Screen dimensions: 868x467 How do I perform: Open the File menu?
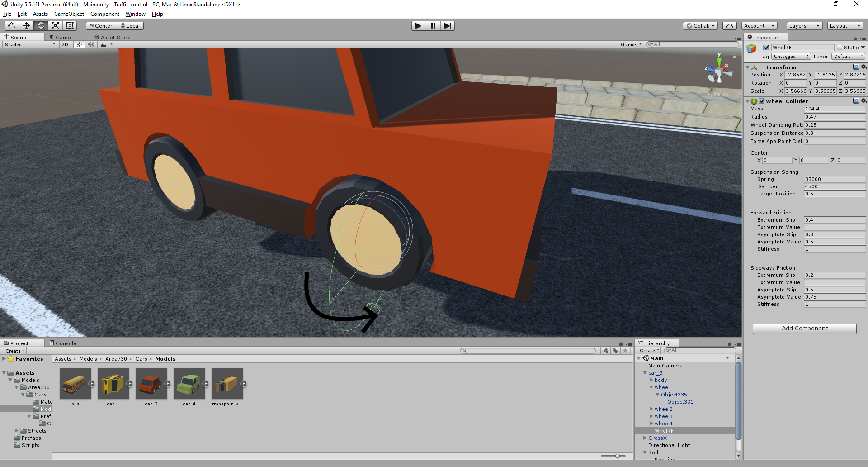click(7, 14)
